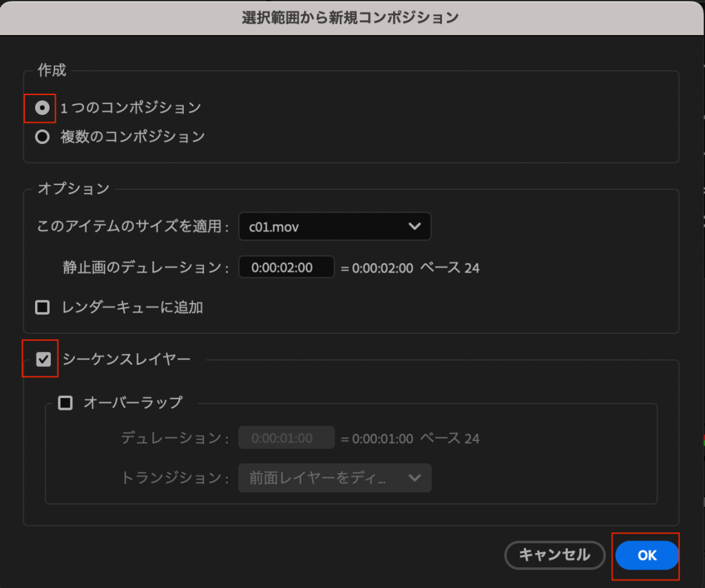Click the オプション section heading
The height and width of the screenshot is (588, 705).
click(73, 189)
